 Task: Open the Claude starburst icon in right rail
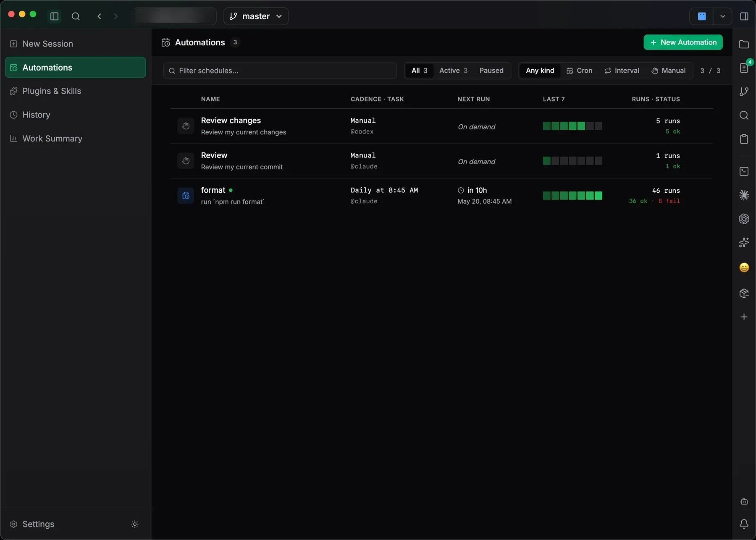[744, 195]
